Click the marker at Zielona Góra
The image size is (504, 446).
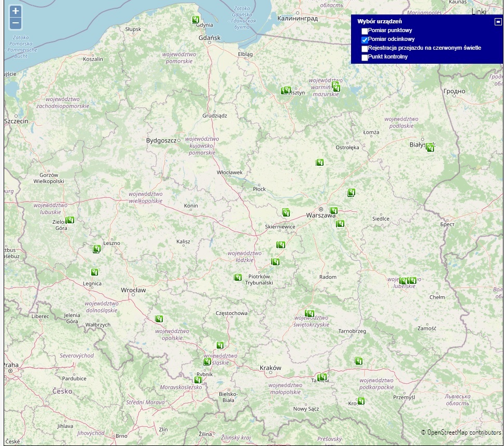click(x=70, y=220)
